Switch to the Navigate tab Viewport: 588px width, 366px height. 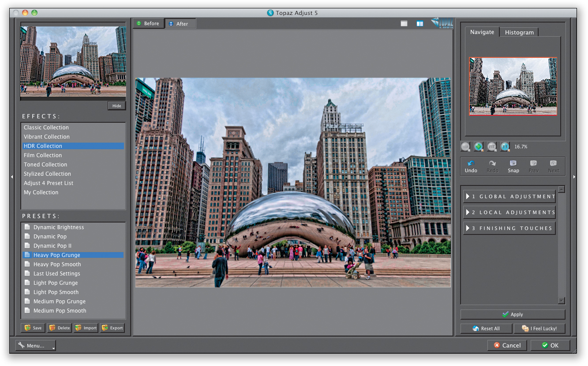pos(482,32)
